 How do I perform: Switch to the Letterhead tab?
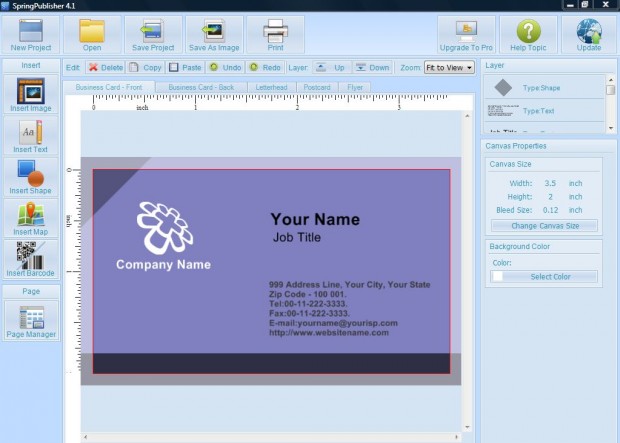[271, 87]
